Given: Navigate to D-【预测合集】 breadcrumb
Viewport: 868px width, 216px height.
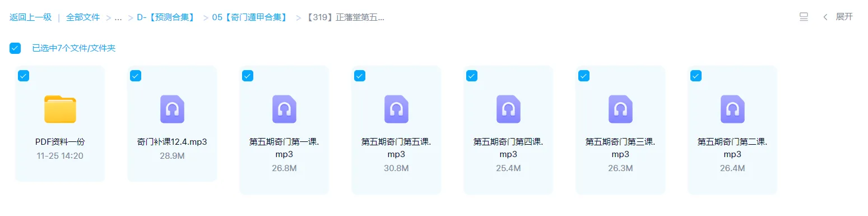Looking at the screenshot, I should tap(167, 17).
